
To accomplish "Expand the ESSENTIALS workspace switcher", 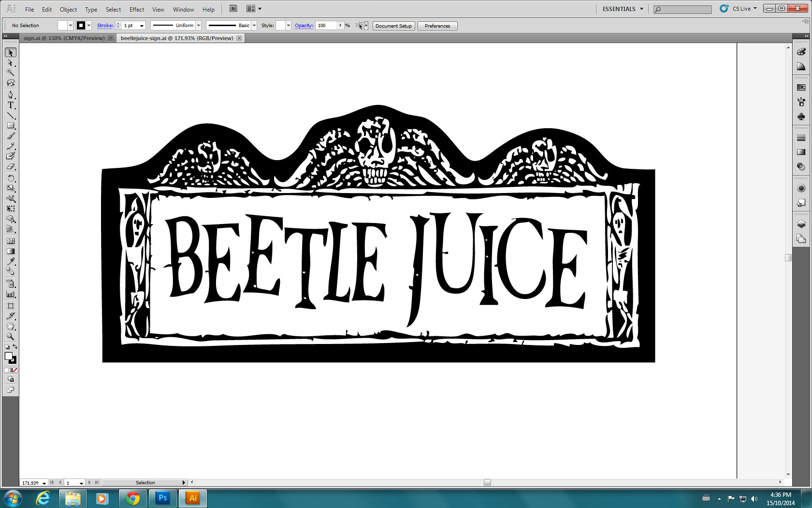I will 622,9.
